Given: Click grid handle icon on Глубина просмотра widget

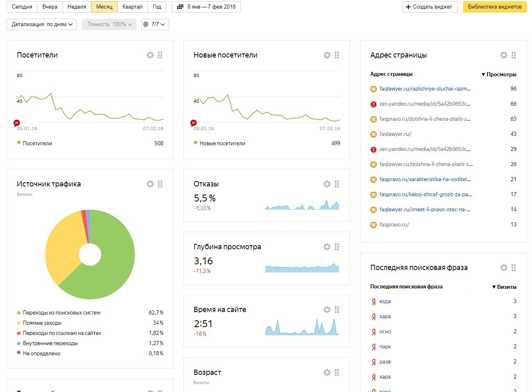Looking at the screenshot, I should (x=337, y=247).
